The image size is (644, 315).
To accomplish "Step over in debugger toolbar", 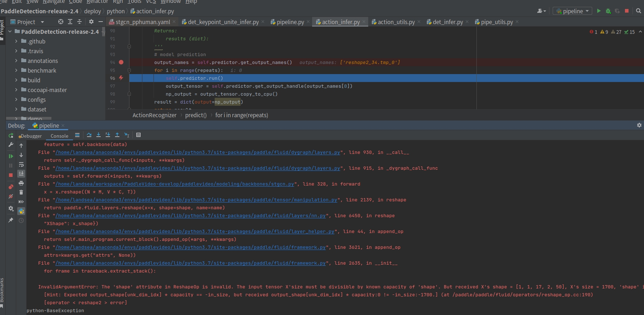I will 89,135.
